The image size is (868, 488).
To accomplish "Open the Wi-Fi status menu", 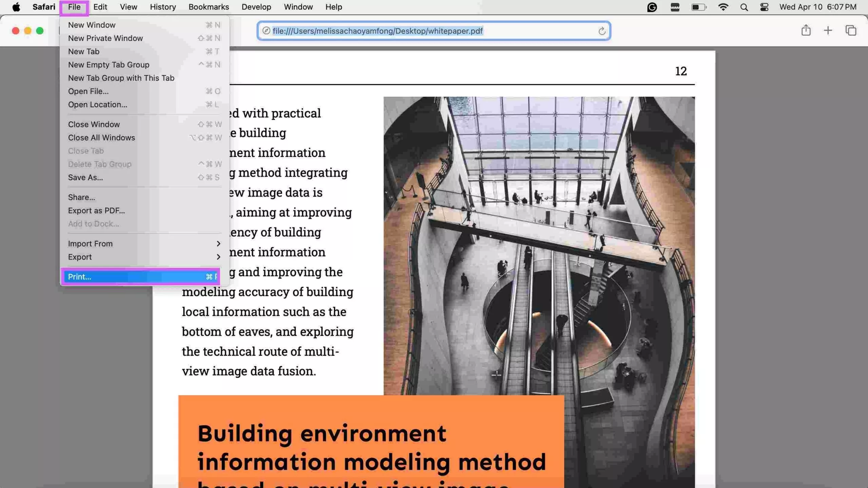I will point(724,7).
